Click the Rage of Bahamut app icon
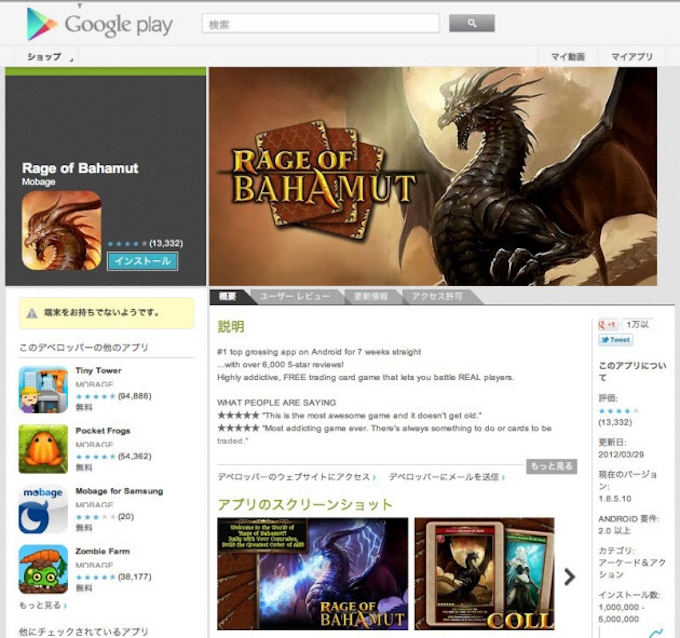 pyautogui.click(x=61, y=230)
